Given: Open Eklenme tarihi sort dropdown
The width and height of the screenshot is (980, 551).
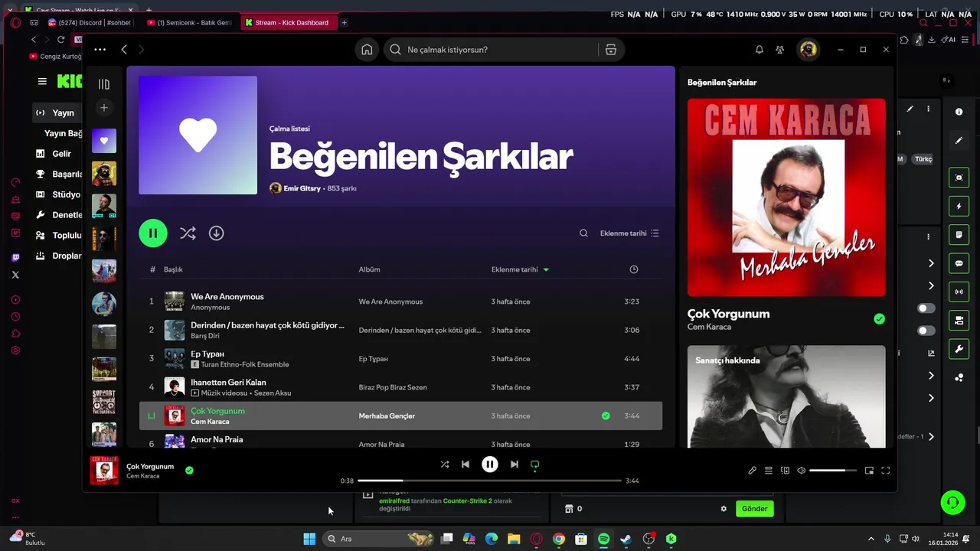Looking at the screenshot, I should 629,233.
